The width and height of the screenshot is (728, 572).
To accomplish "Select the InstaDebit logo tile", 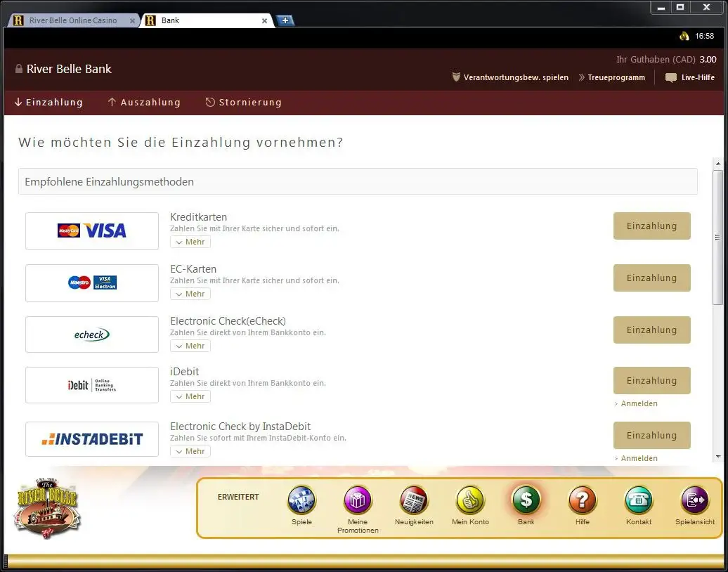I will tap(92, 439).
